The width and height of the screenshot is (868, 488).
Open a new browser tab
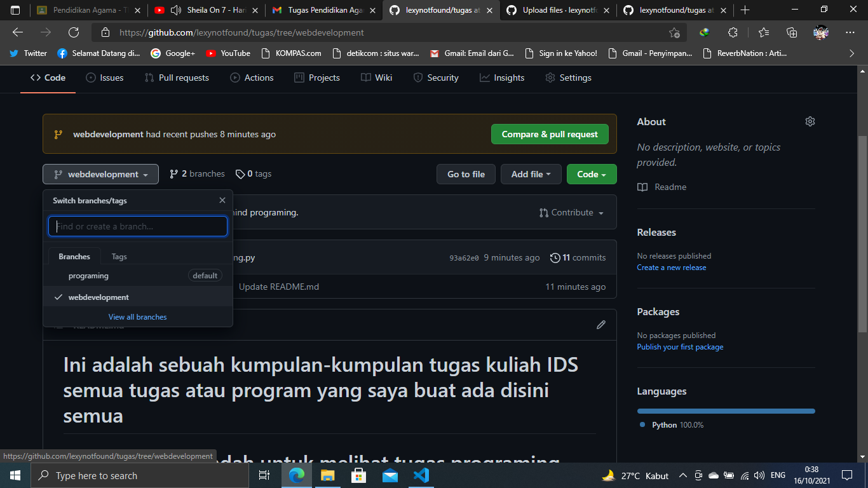[x=745, y=10]
